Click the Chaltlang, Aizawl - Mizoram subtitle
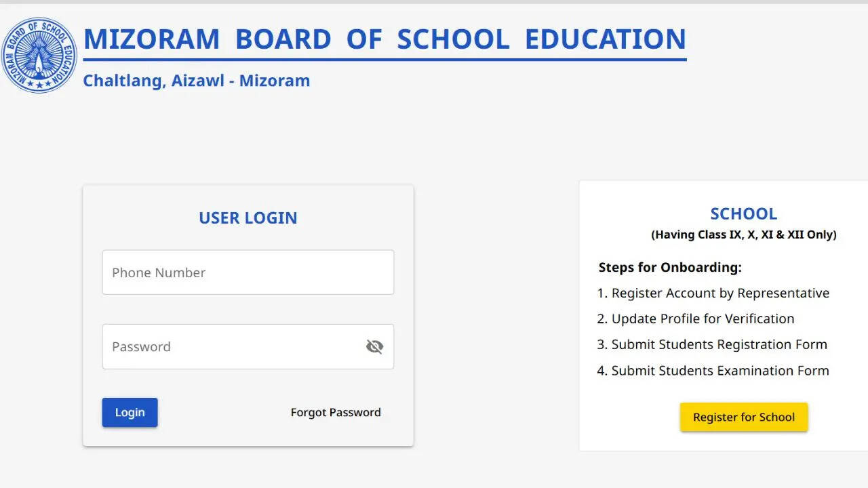 tap(196, 81)
